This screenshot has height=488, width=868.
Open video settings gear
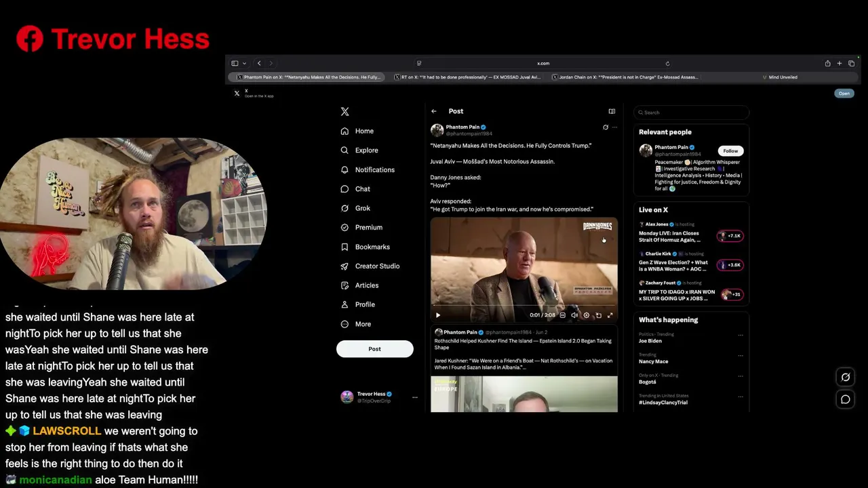(x=587, y=315)
